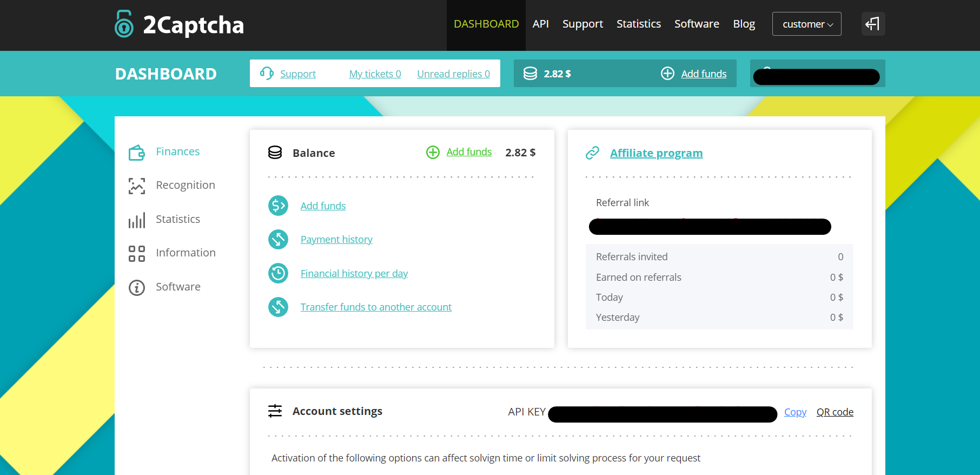Show the API key QR code

point(835,412)
